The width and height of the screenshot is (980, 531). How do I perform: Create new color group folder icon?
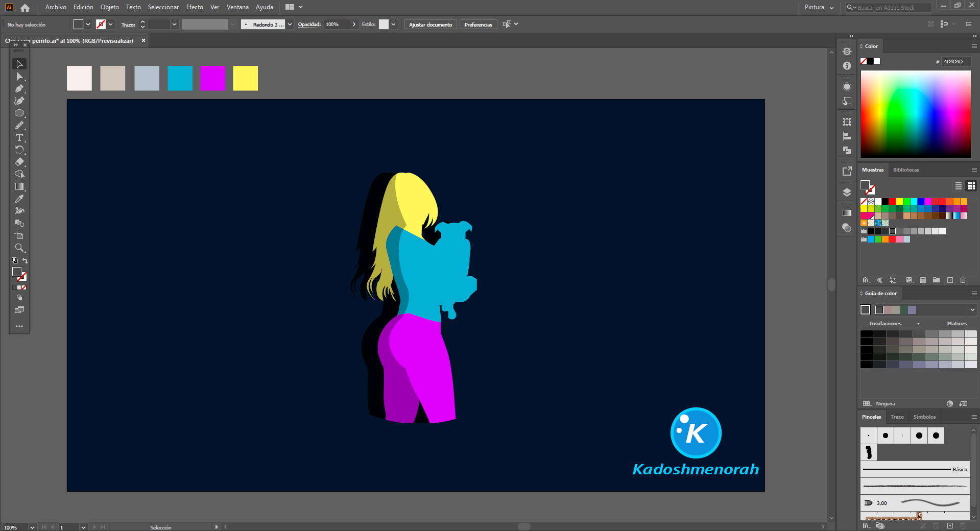tap(936, 280)
